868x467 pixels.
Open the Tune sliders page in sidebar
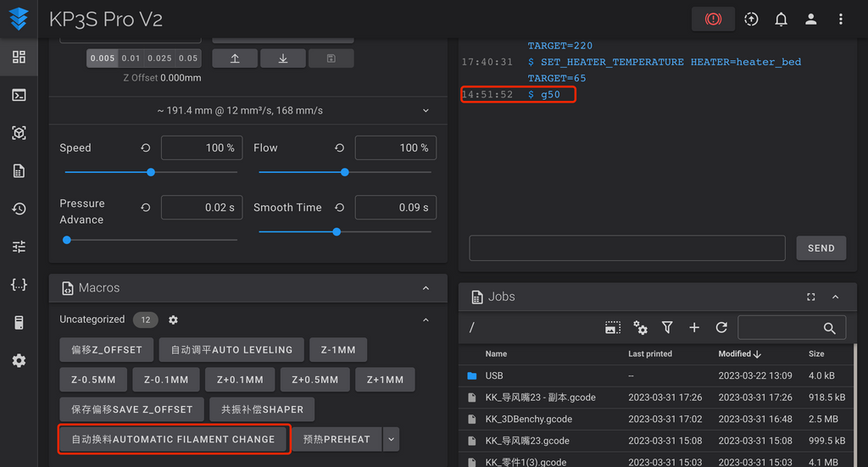[x=19, y=247]
